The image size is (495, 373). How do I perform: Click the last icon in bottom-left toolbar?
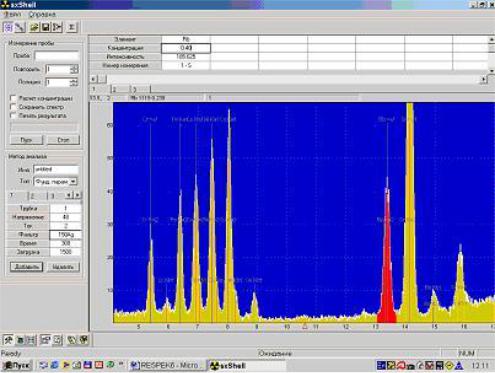click(x=84, y=340)
